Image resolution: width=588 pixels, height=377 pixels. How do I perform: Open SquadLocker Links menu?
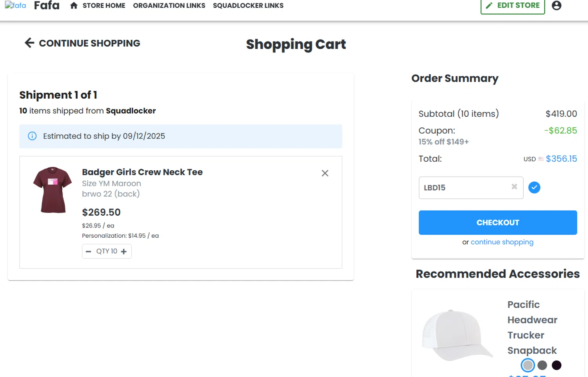(248, 5)
